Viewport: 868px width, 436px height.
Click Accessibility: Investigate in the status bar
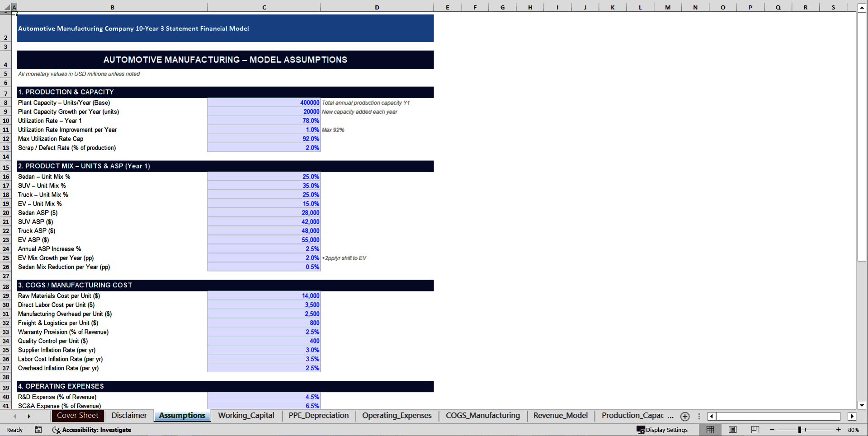click(96, 430)
